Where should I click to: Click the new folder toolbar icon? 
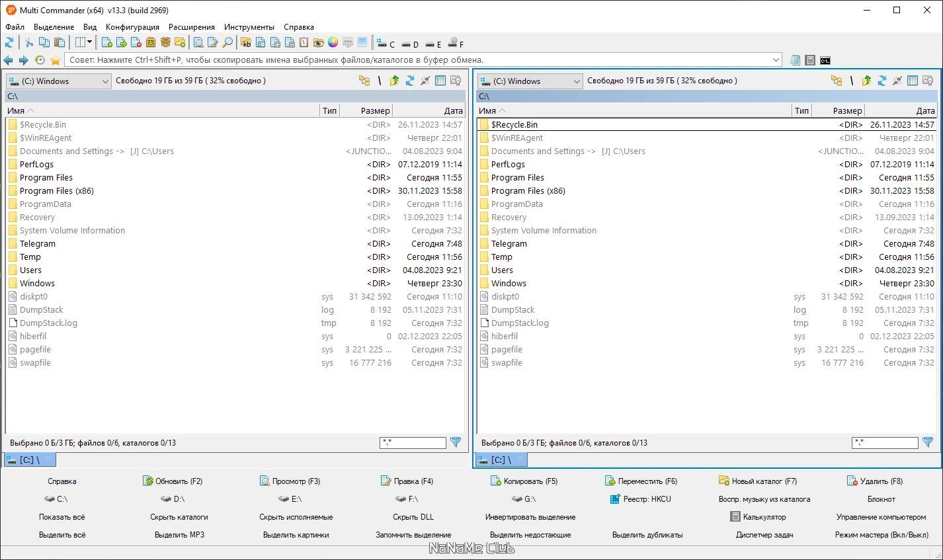(180, 42)
